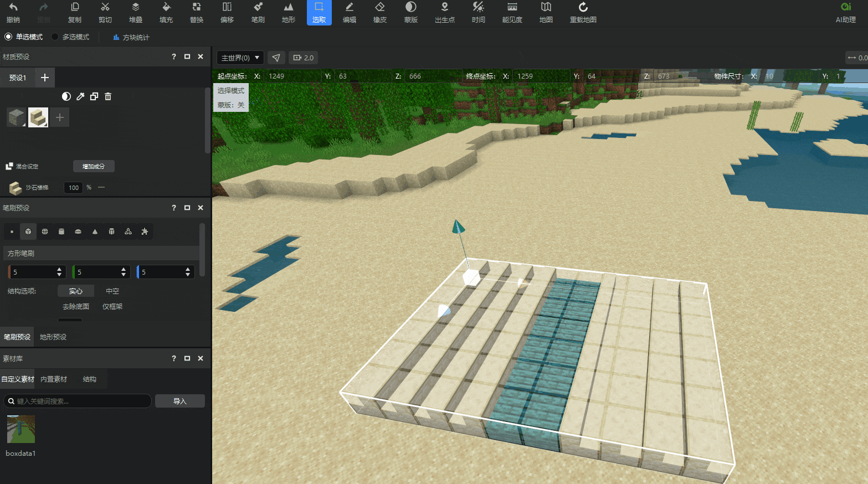Select the mossy cobblestone block swatch
Screen dimensions: 868x484
pos(16,117)
